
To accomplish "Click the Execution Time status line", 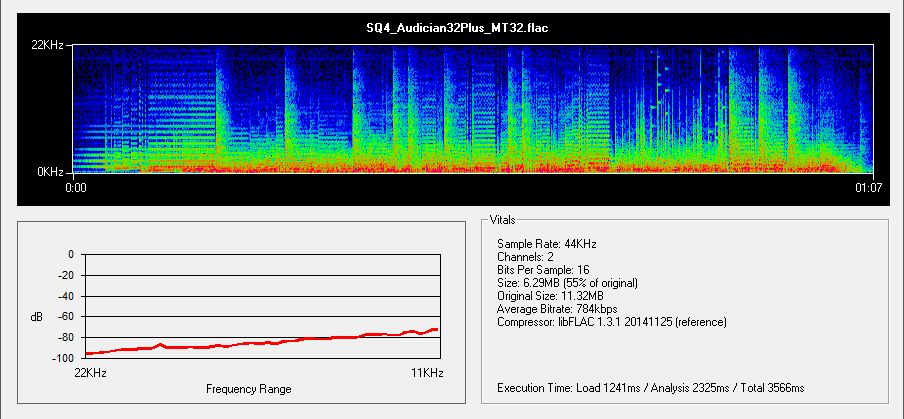I will click(650, 387).
